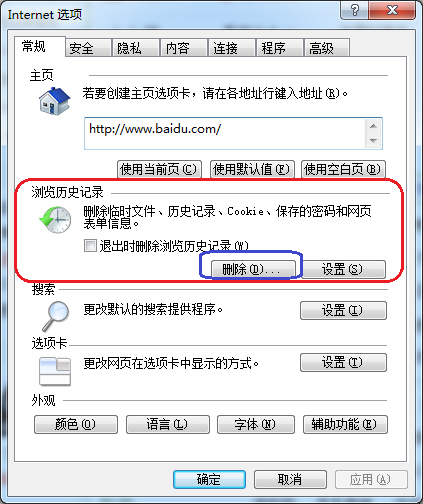Open browsing history 设置(S) button
423x504 pixels.
click(x=343, y=269)
